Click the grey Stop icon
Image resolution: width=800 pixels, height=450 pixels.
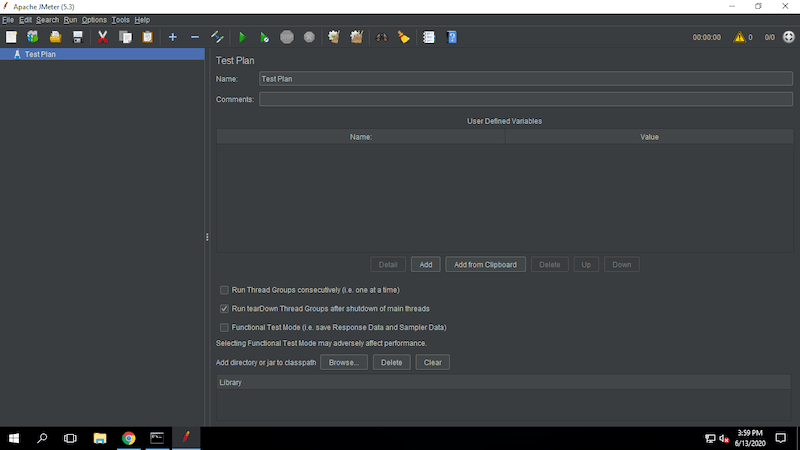tap(287, 37)
